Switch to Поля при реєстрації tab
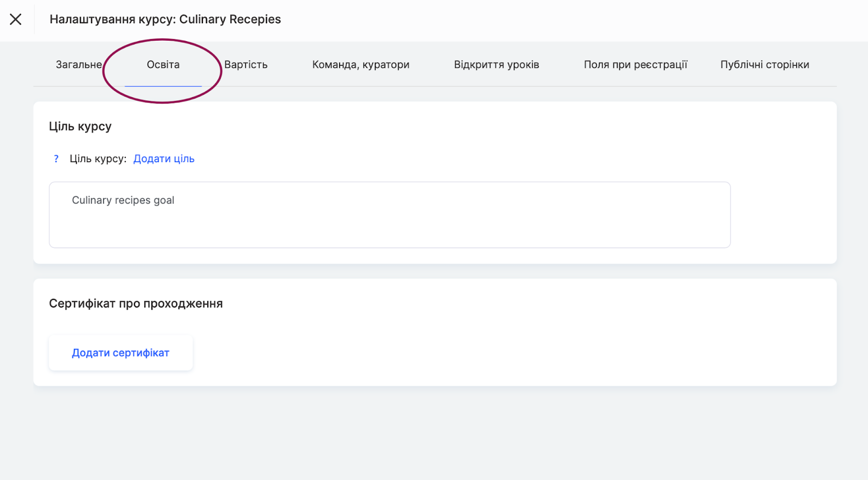Image resolution: width=868 pixels, height=480 pixels. (635, 65)
